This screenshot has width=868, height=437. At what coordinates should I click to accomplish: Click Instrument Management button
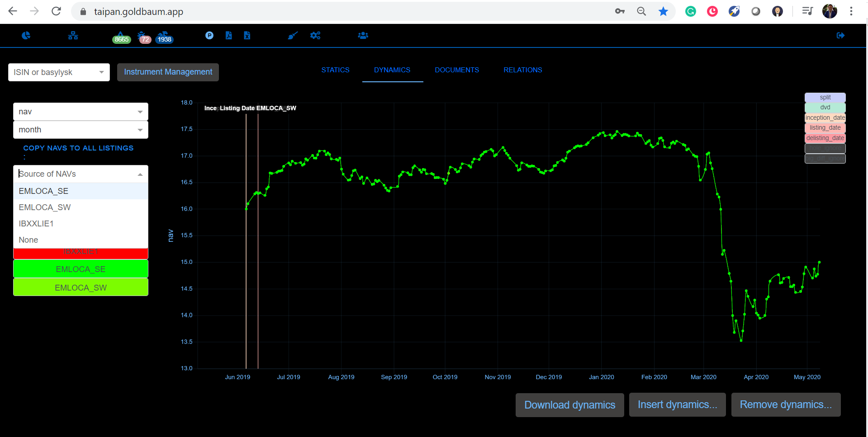168,72
